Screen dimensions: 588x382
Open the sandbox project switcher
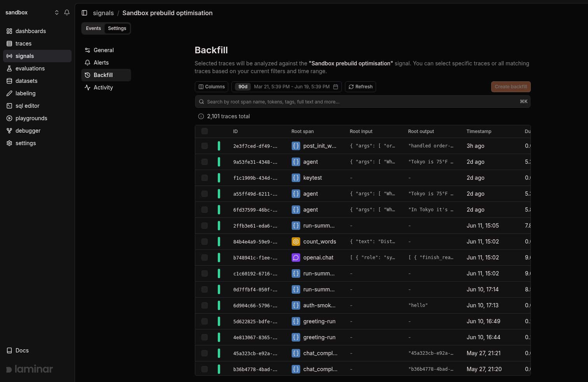coord(32,12)
